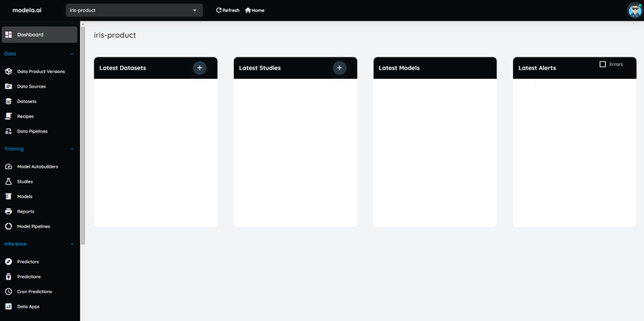Viewport: 644px width, 321px height.
Task: Click the Data Apps chart icon
Action: (x=9, y=307)
